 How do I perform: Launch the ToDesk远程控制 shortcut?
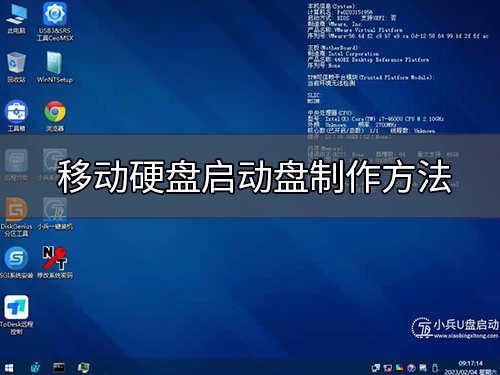[16, 315]
